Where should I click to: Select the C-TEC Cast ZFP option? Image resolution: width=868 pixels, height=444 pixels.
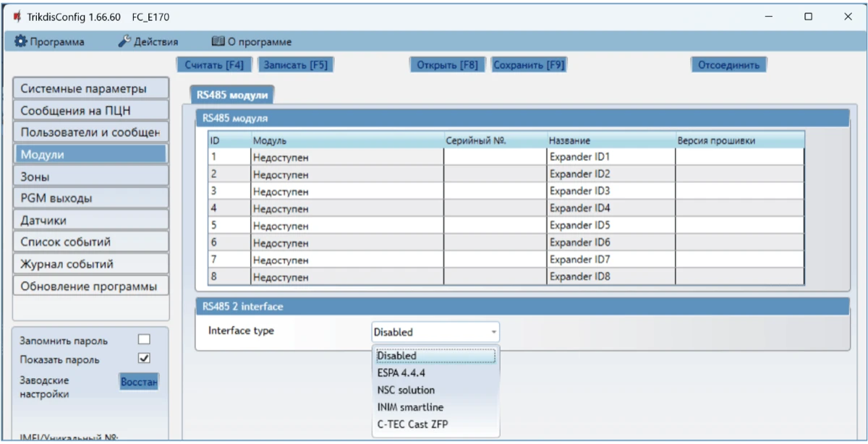click(412, 424)
